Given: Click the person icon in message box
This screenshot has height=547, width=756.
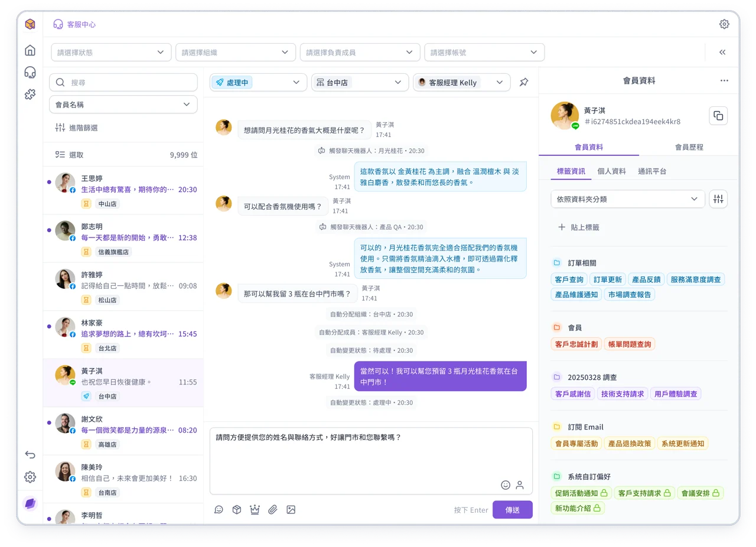Looking at the screenshot, I should [520, 485].
